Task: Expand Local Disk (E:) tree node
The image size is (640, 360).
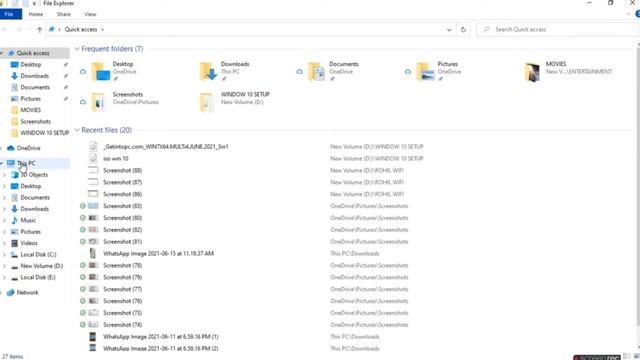Action: [x=4, y=278]
